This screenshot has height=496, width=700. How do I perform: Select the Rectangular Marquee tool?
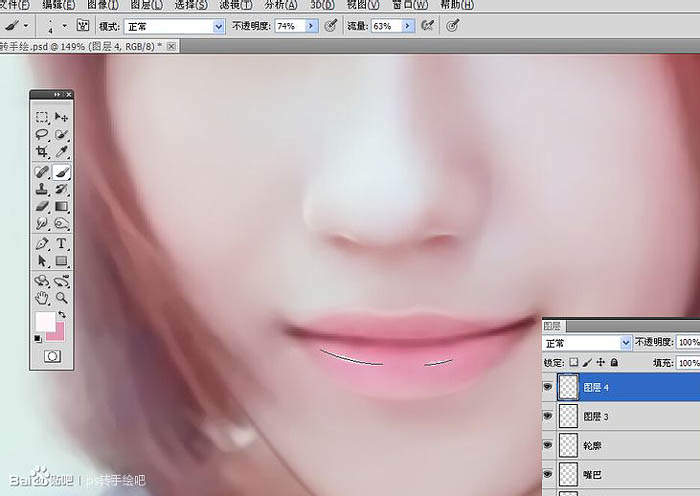coord(42,117)
